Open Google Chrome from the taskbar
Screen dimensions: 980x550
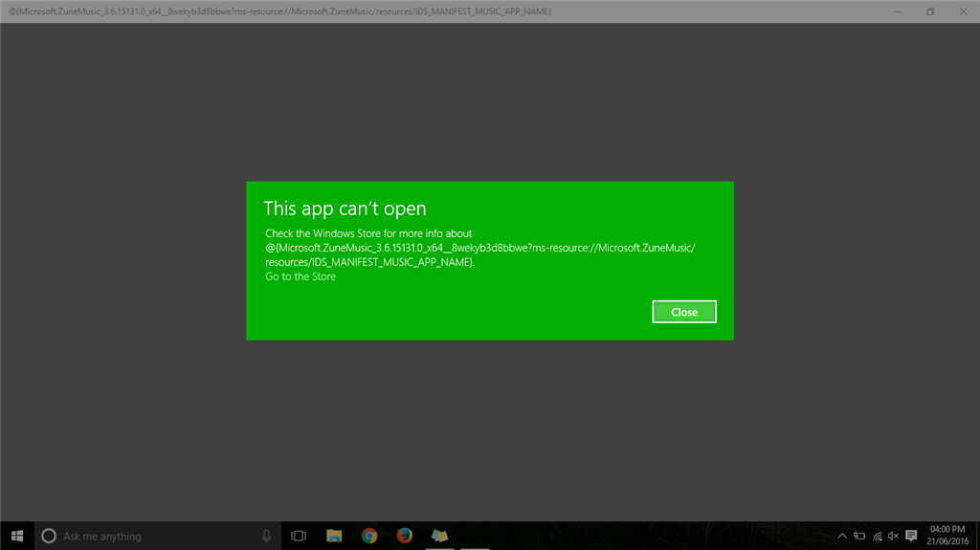pyautogui.click(x=369, y=536)
